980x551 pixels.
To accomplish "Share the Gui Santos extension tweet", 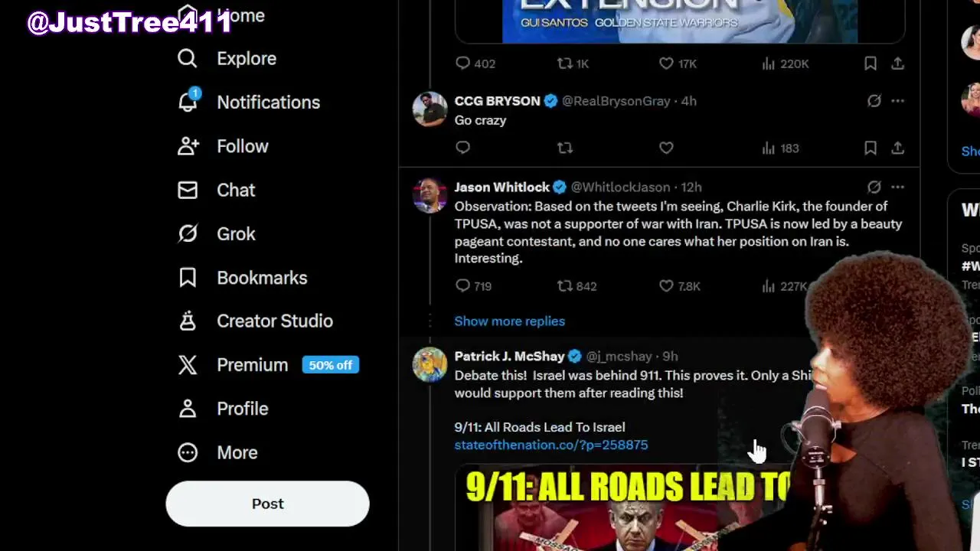I will pos(897,64).
